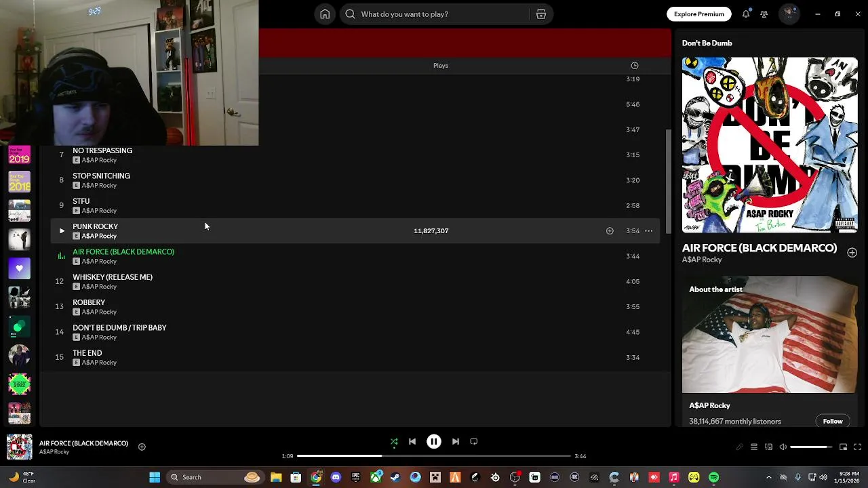
Task: Select the STOP SNITCHING track title
Action: point(101,176)
